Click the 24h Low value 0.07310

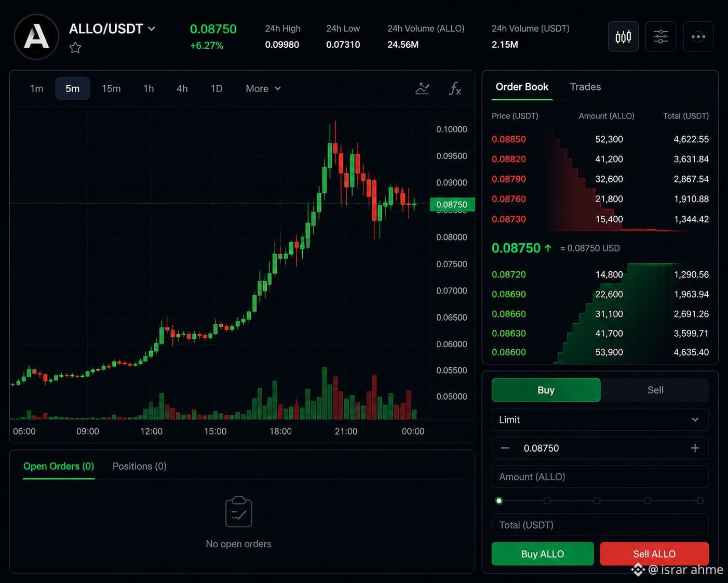coord(343,45)
